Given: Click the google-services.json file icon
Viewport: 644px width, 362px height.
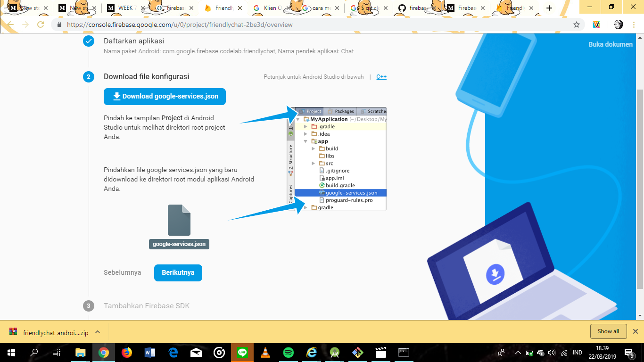Looking at the screenshot, I should click(179, 220).
